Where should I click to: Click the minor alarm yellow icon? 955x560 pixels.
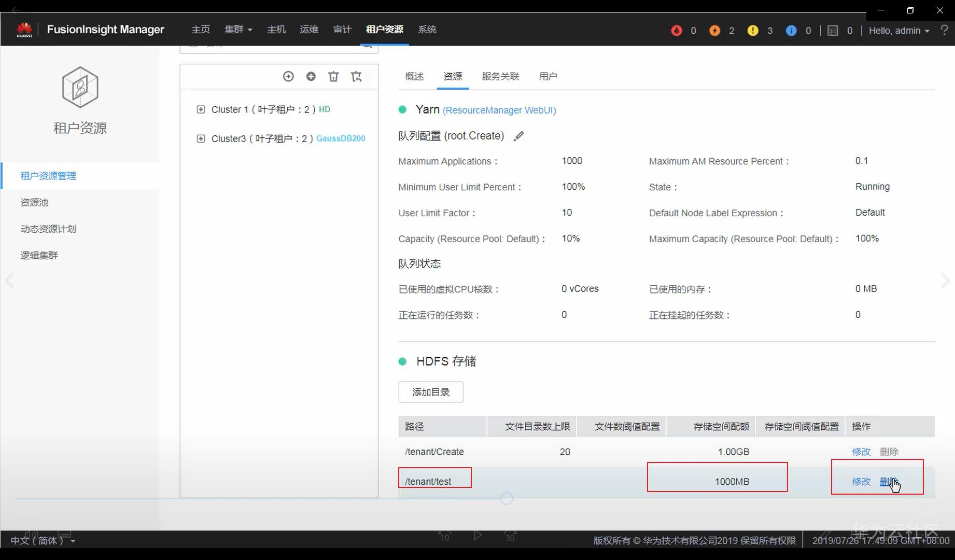[x=753, y=31]
